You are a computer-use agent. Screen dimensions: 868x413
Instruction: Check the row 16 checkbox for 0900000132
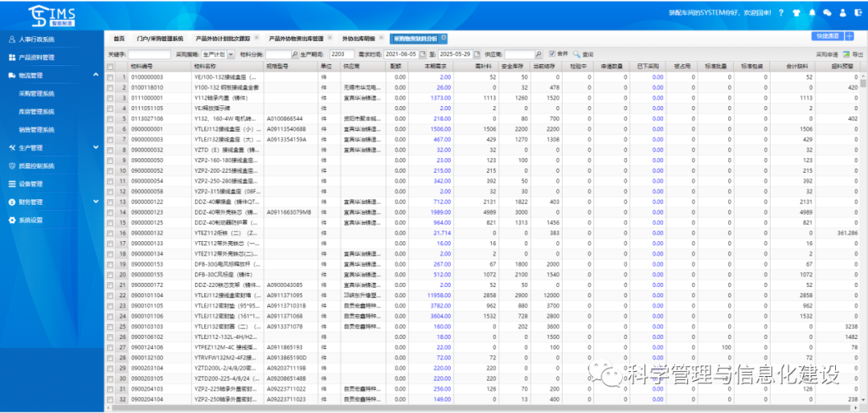pos(110,233)
